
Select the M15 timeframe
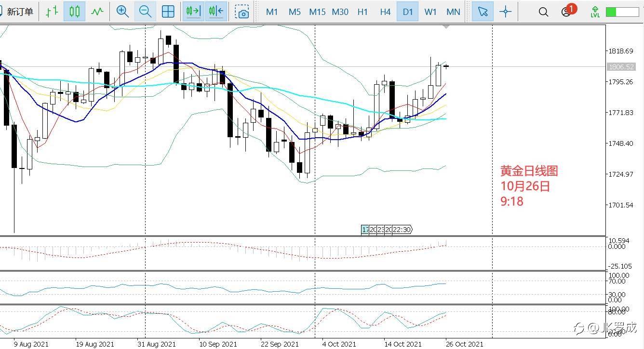point(317,12)
